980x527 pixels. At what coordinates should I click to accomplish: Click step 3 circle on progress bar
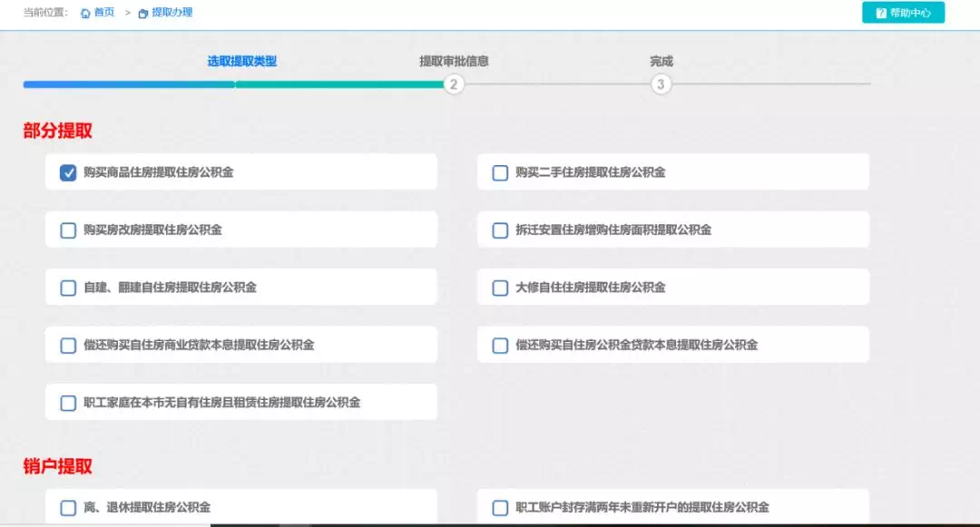(661, 84)
